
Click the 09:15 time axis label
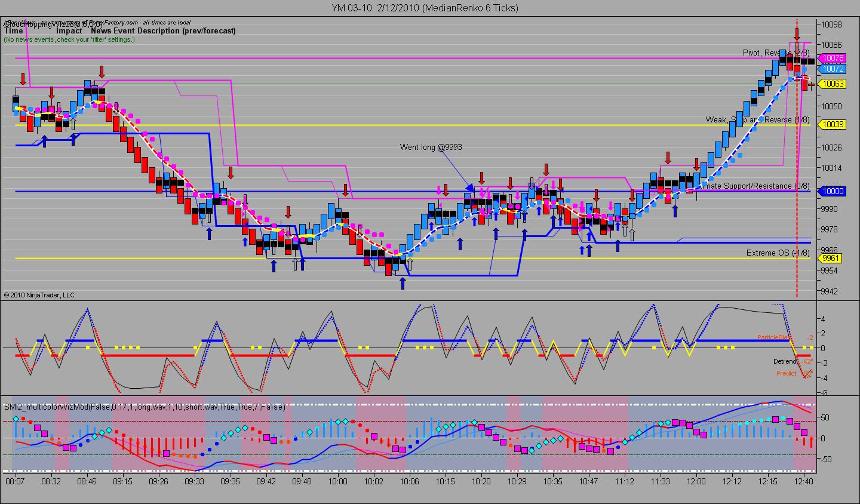pyautogui.click(x=123, y=481)
